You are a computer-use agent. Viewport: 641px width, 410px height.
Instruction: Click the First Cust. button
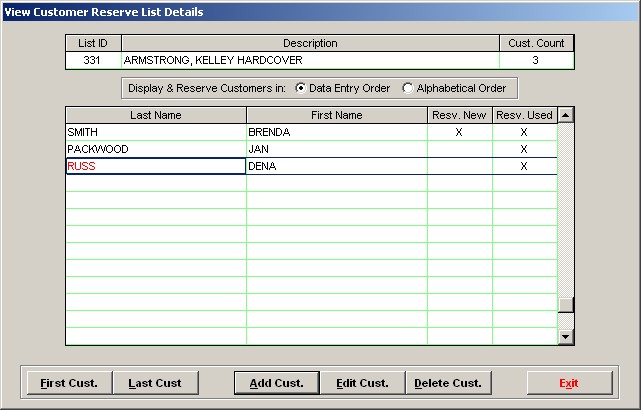pyautogui.click(x=68, y=383)
